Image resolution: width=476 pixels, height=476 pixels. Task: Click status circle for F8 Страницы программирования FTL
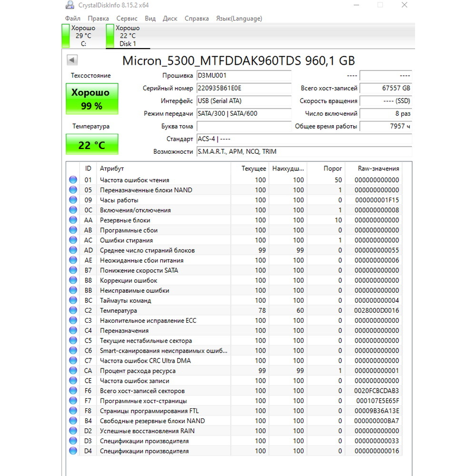click(73, 411)
